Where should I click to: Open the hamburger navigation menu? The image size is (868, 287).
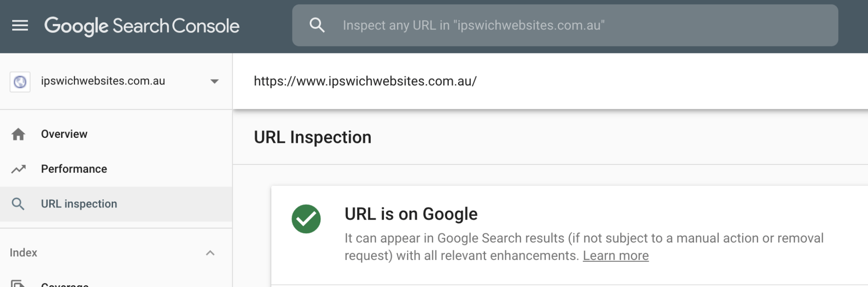(20, 26)
